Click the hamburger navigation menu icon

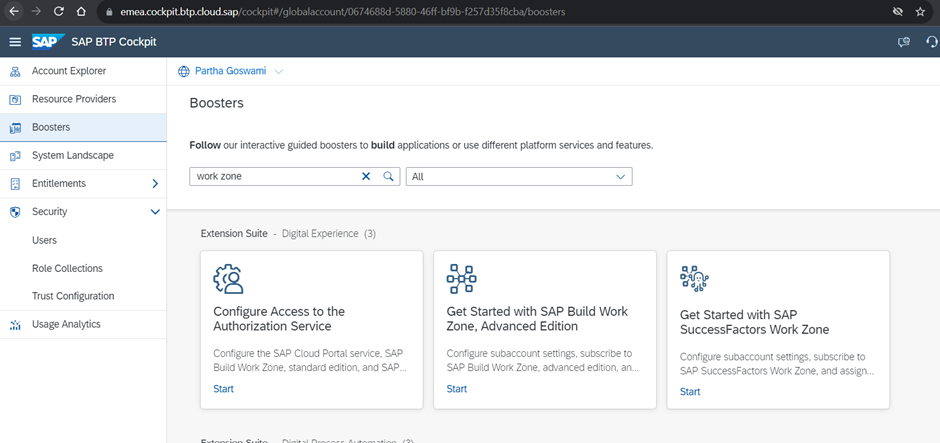15,41
